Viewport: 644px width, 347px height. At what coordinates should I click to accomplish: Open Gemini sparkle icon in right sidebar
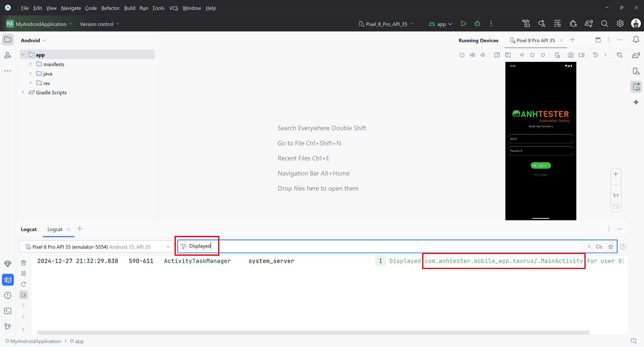tap(636, 102)
